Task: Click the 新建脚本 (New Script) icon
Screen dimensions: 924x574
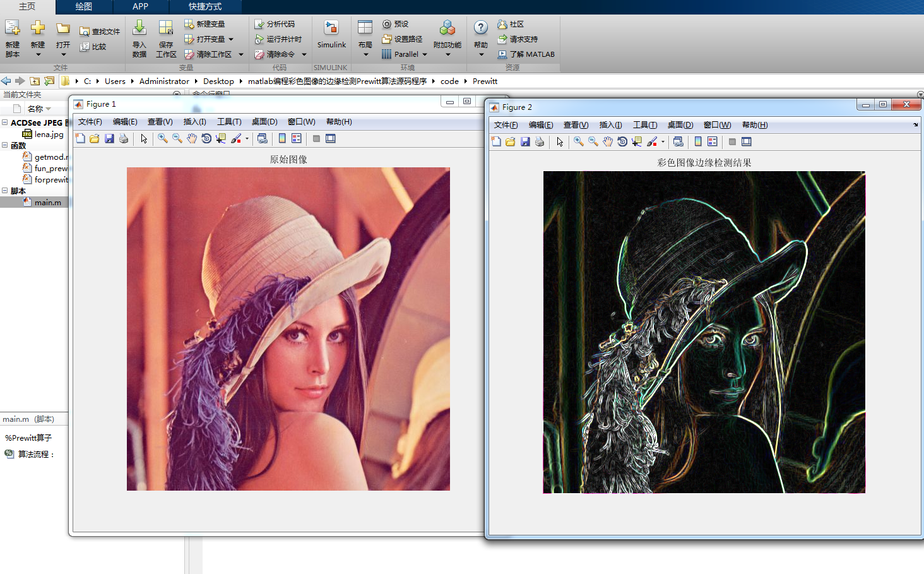Action: tap(13, 28)
